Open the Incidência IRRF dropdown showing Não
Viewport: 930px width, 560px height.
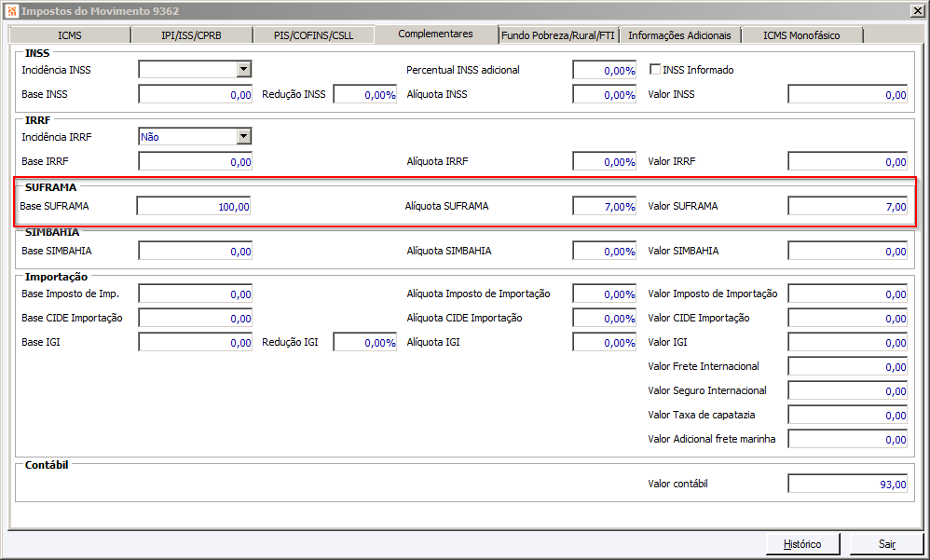[244, 136]
